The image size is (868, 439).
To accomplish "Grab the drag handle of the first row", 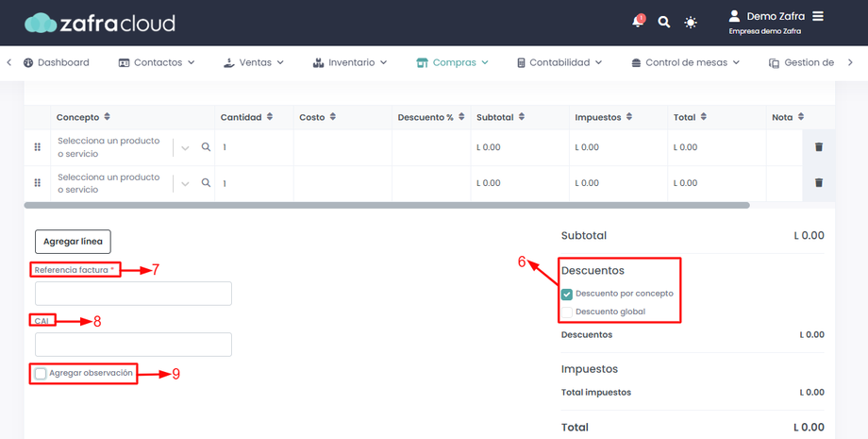I will 37,146.
